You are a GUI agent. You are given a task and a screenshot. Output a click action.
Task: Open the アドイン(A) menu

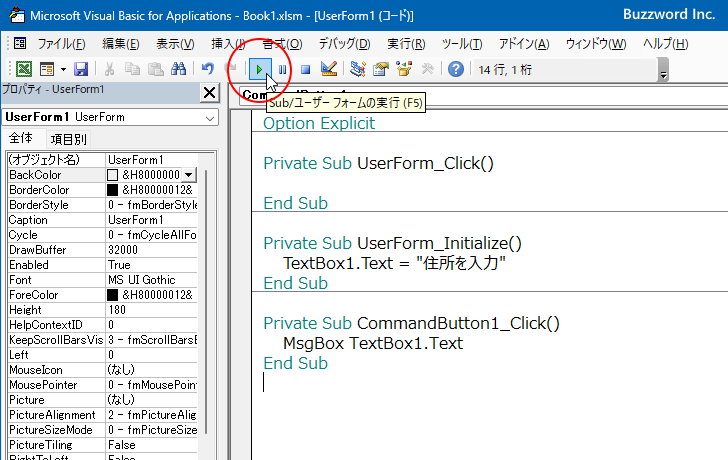click(524, 44)
